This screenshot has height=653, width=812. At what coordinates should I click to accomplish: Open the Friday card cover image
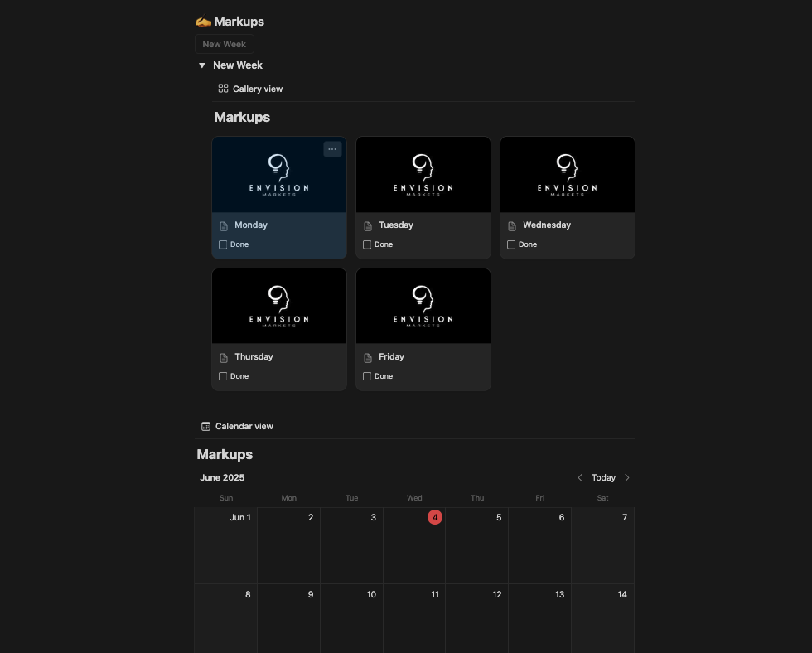(x=423, y=306)
